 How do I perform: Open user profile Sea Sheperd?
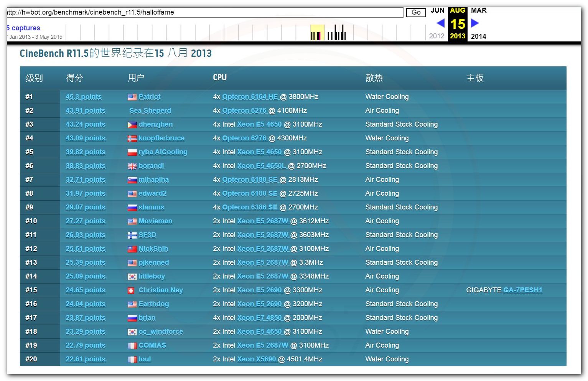150,111
